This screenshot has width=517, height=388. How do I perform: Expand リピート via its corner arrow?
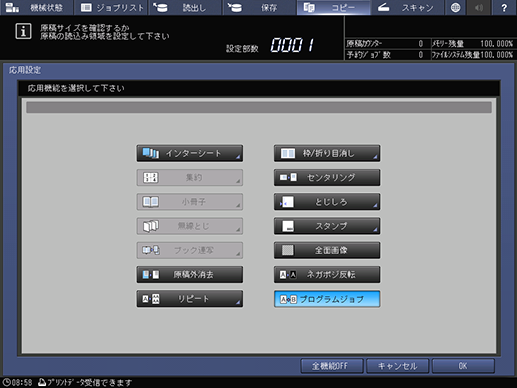(238, 303)
